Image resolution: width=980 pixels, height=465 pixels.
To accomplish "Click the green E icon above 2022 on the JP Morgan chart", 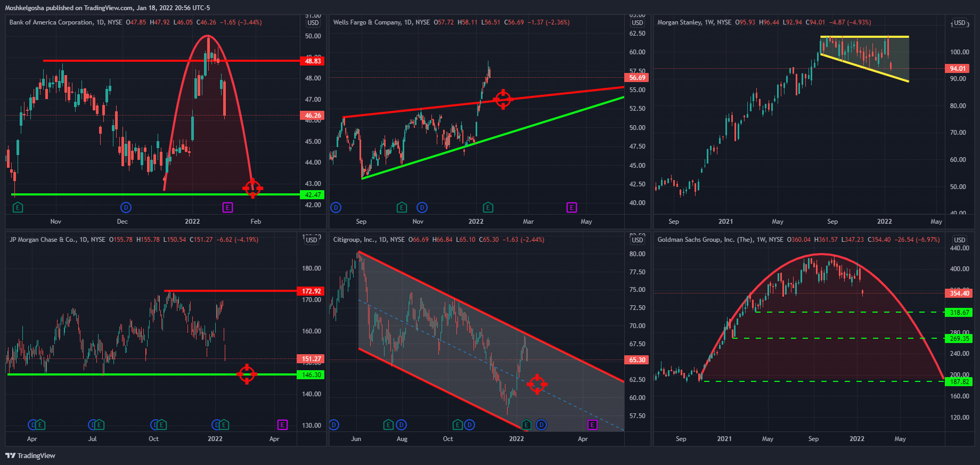I will (x=224, y=425).
